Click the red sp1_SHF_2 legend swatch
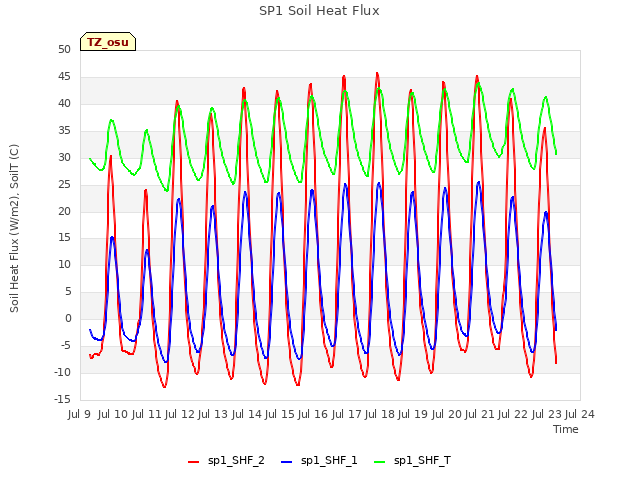The width and height of the screenshot is (640, 480). (x=193, y=462)
